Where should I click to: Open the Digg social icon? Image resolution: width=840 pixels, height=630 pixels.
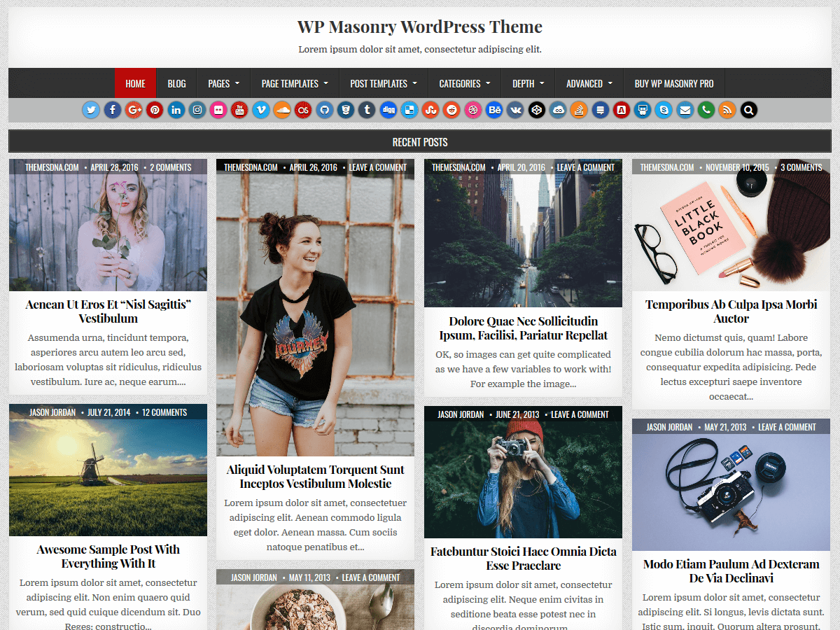pos(388,110)
